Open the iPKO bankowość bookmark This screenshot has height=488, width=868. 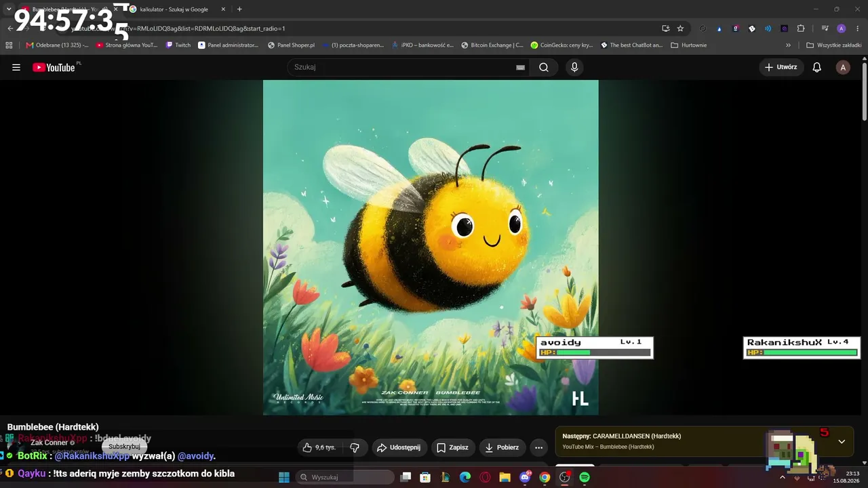click(x=422, y=45)
